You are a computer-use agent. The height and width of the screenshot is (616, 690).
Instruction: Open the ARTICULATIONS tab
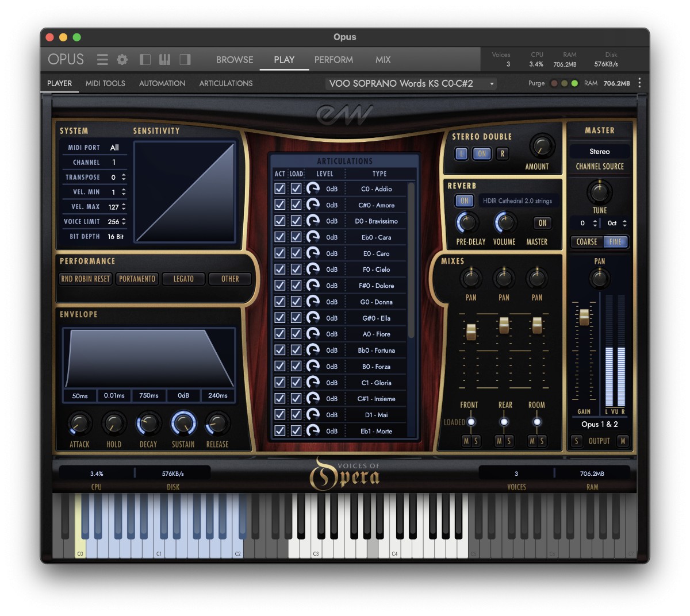tap(226, 83)
